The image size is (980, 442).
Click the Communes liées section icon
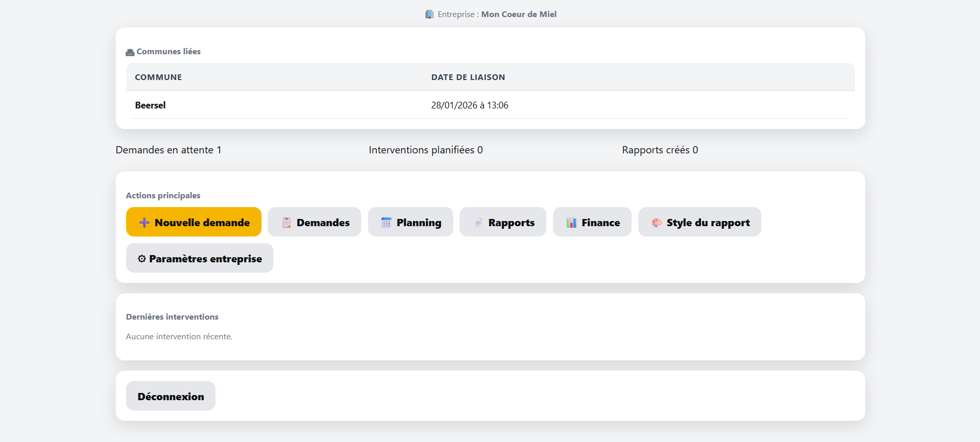(130, 52)
